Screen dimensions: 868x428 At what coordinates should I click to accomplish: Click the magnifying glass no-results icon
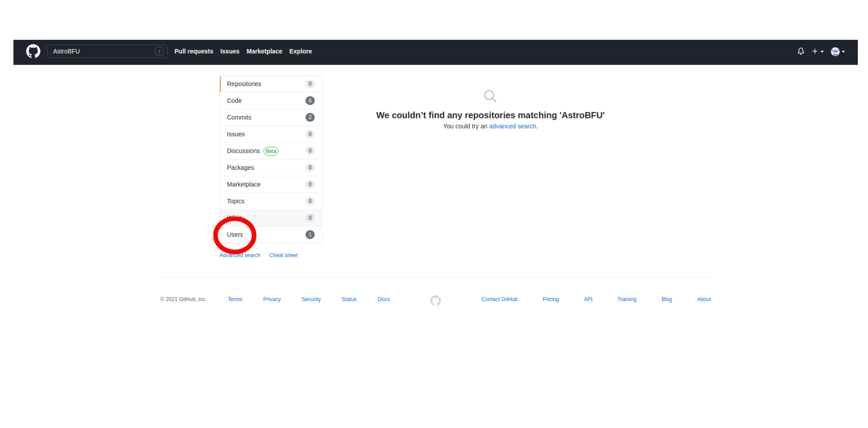[x=490, y=96]
